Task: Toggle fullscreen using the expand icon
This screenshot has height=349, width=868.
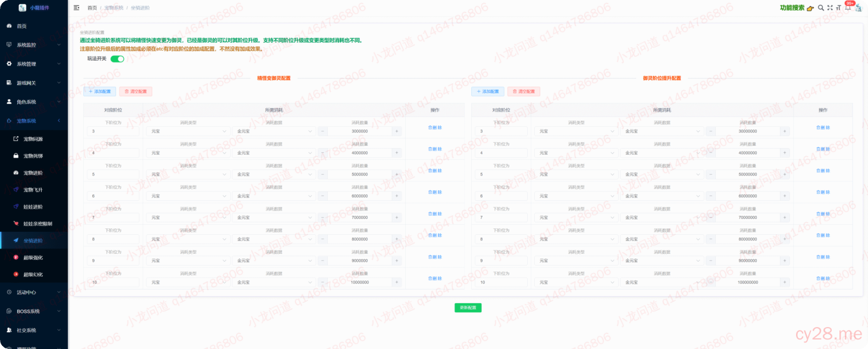Action: click(830, 8)
